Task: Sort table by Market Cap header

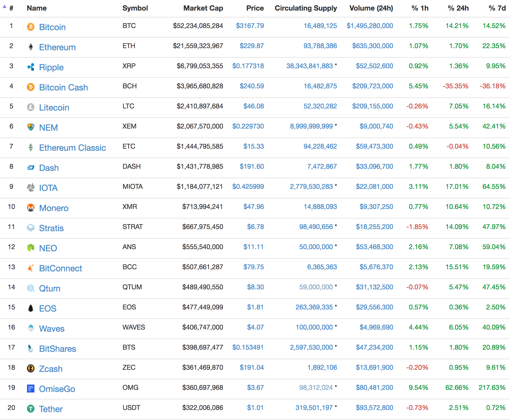Action: (x=203, y=8)
